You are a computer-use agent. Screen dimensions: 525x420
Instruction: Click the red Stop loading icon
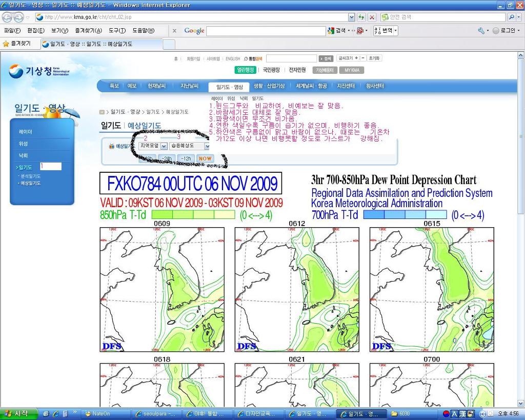click(372, 17)
